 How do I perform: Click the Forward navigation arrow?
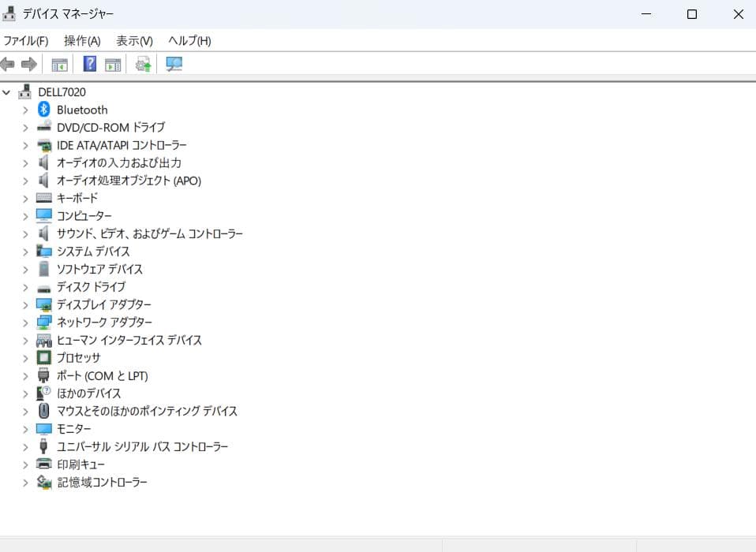click(x=30, y=64)
